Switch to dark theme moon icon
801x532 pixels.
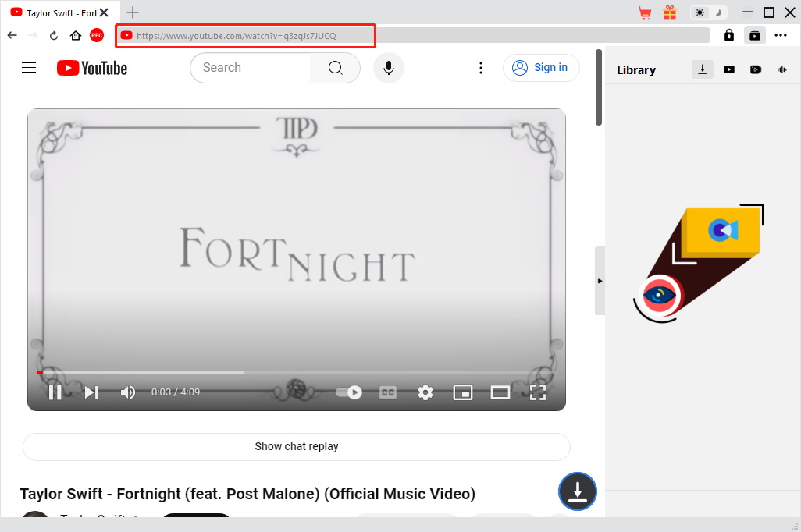click(x=718, y=12)
